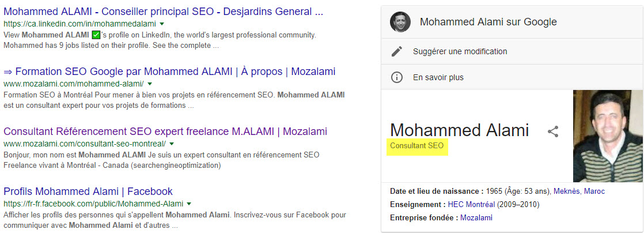Open the Formation SEO Google result title
644x233 pixels.
(169, 72)
